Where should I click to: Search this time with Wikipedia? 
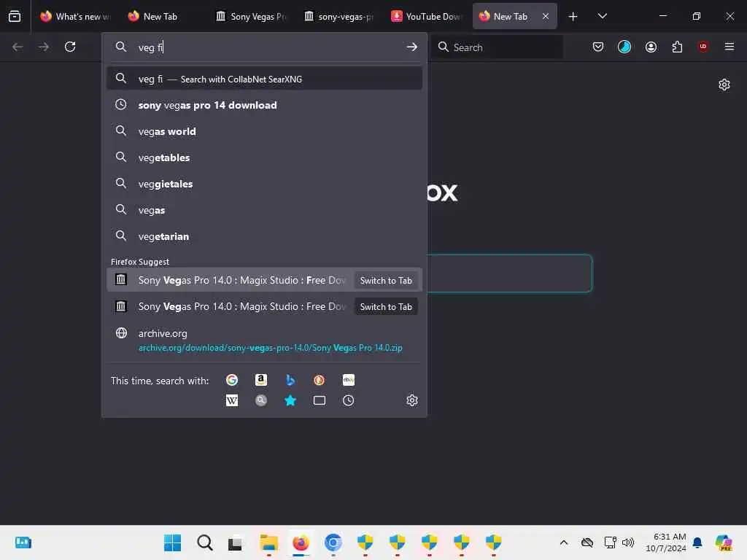pyautogui.click(x=232, y=400)
